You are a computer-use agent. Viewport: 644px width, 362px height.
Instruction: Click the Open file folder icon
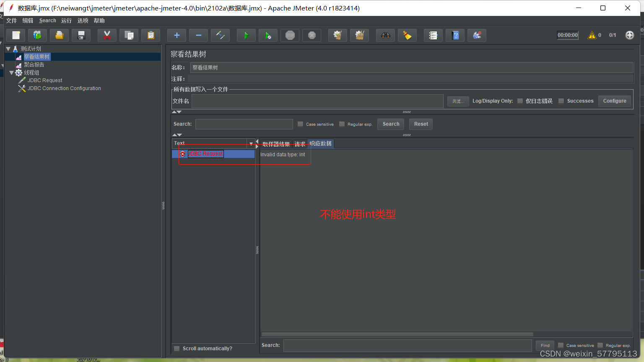pos(60,35)
